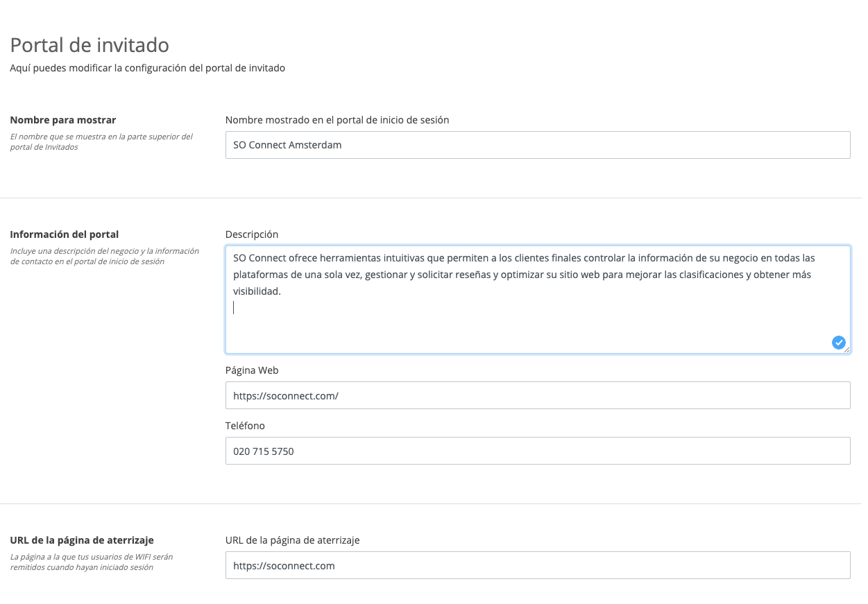
Task: Click subtitle 'Aquí puedes modificar la configuración'
Action: point(148,68)
